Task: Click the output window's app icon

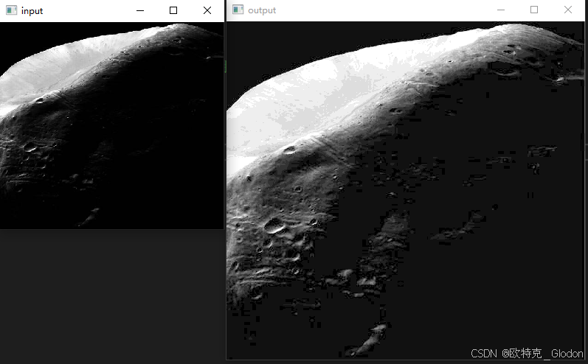Action: pyautogui.click(x=238, y=10)
